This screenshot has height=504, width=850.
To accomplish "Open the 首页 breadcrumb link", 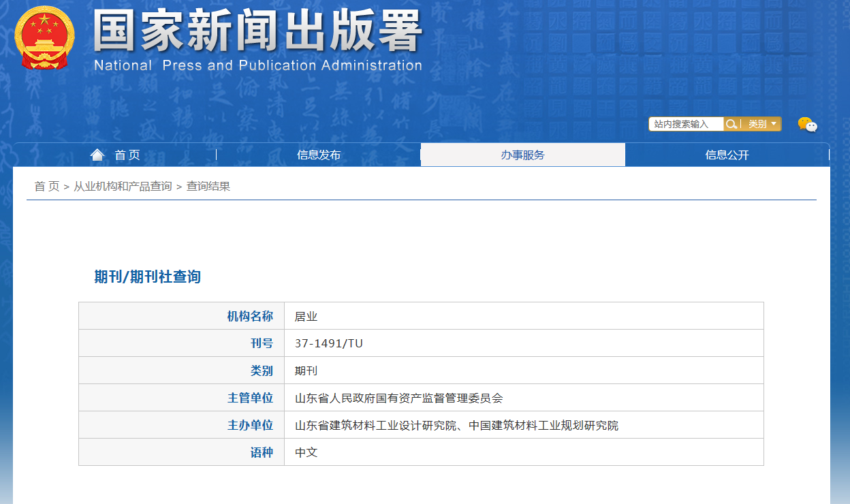I will coord(46,185).
